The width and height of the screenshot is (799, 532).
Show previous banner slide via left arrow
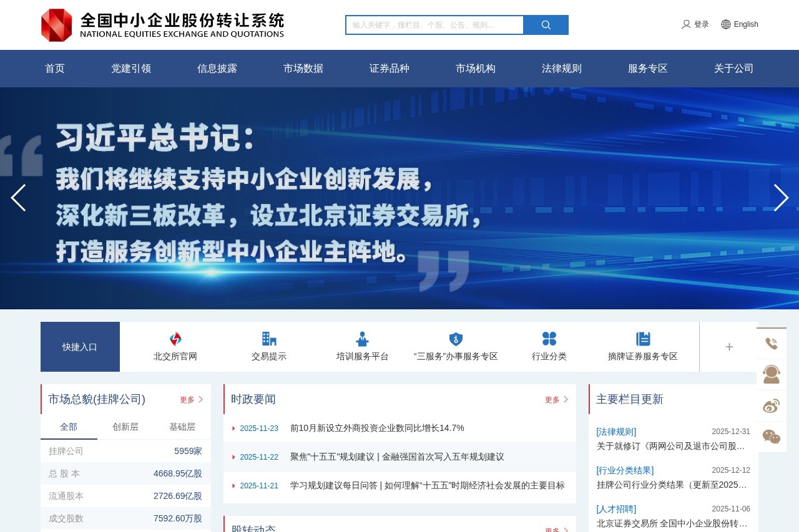pos(18,198)
